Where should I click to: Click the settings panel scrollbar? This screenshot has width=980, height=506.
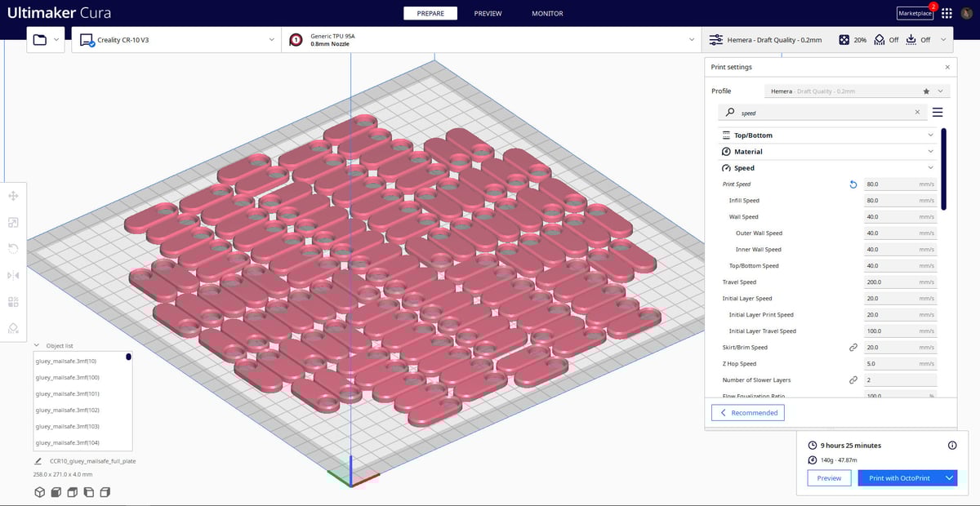[x=944, y=169]
